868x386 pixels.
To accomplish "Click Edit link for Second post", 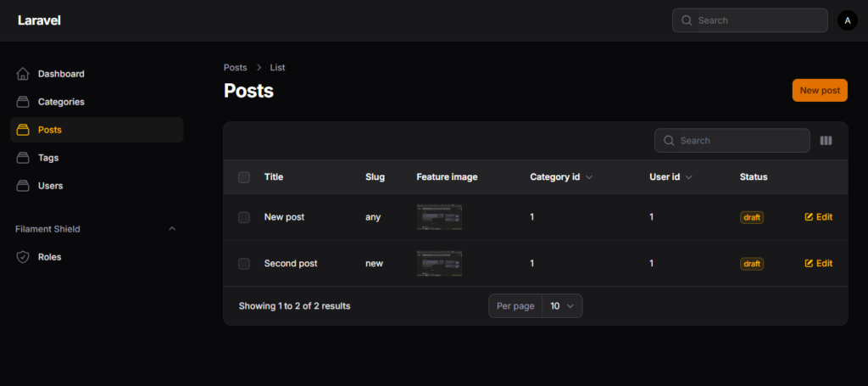I will tap(819, 264).
